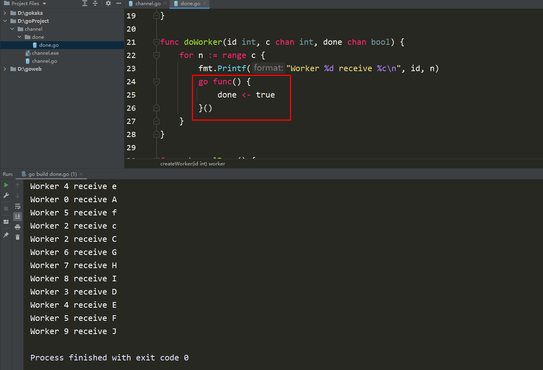Pin the run tab

pyautogui.click(x=6, y=235)
